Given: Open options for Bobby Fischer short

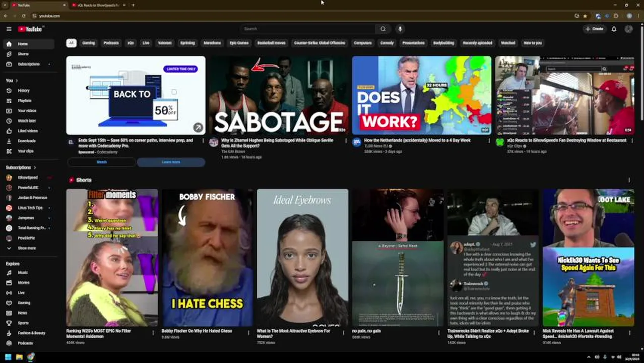Looking at the screenshot, I should tap(248, 332).
